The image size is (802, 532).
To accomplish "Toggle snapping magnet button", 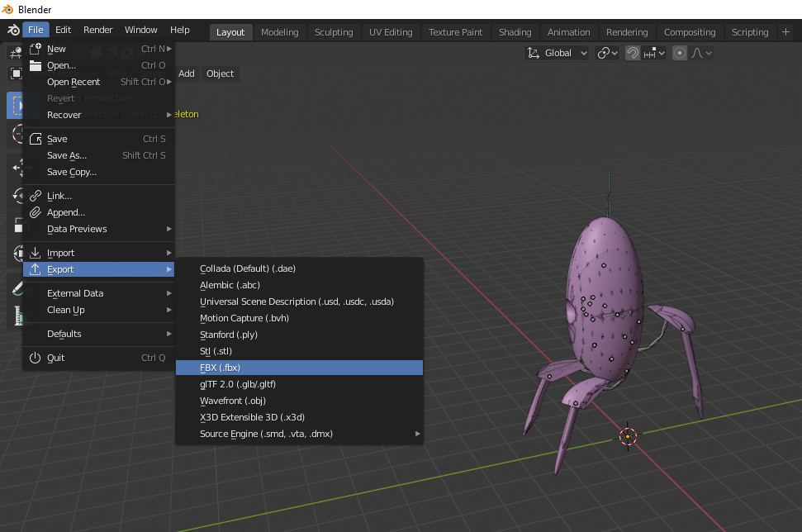I will point(633,53).
